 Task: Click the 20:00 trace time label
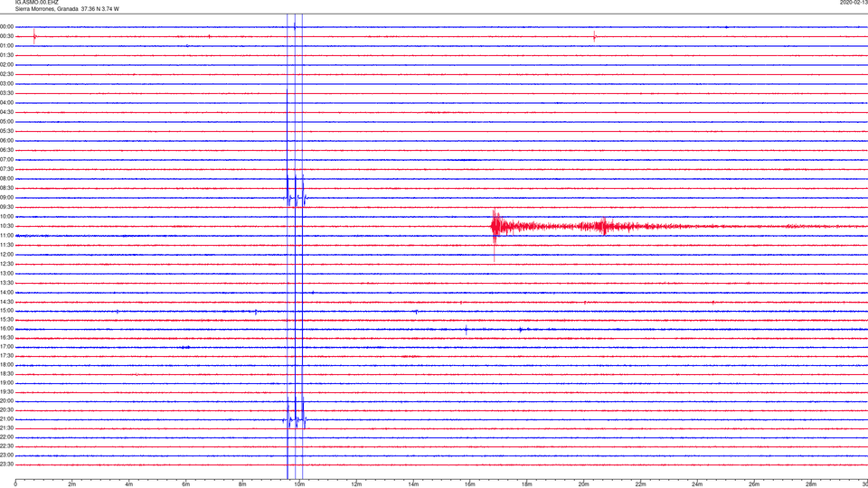pos(7,400)
